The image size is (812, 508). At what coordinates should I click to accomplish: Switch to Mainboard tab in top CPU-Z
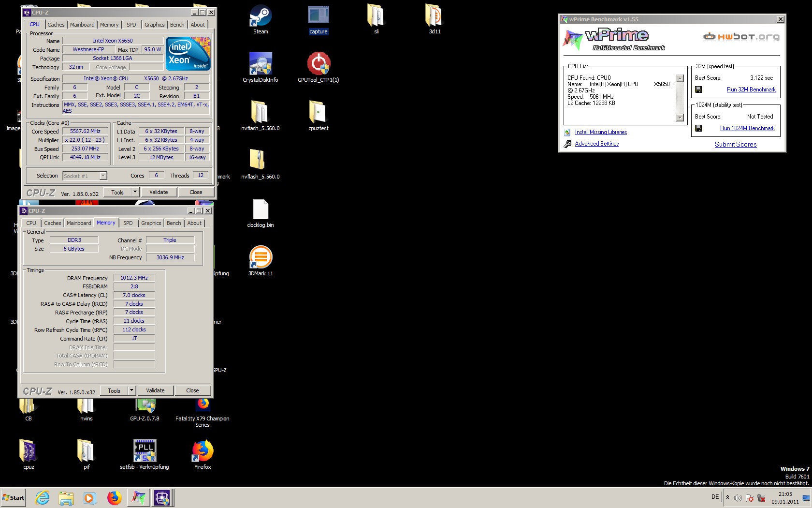(82, 25)
